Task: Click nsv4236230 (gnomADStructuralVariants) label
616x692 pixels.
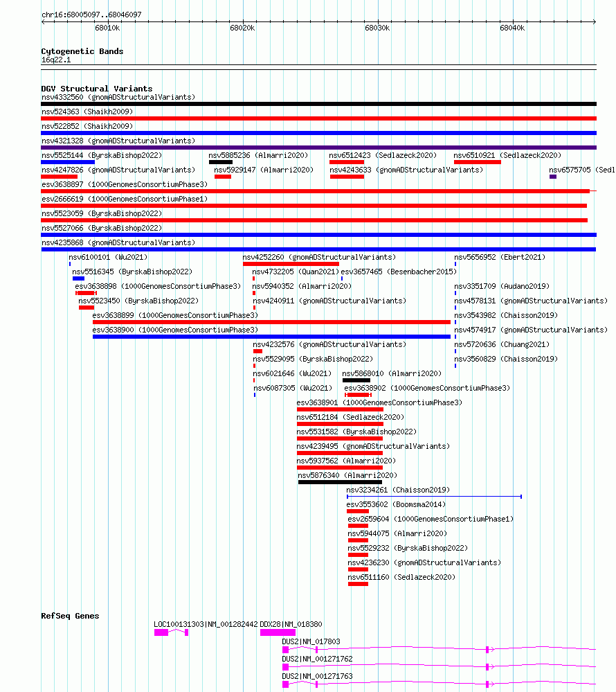Action: point(424,563)
